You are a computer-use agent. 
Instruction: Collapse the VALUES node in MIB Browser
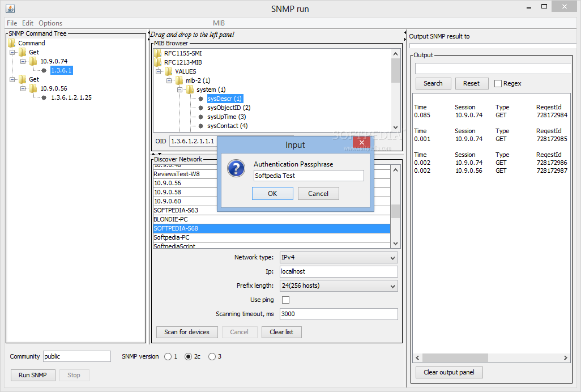pyautogui.click(x=158, y=71)
